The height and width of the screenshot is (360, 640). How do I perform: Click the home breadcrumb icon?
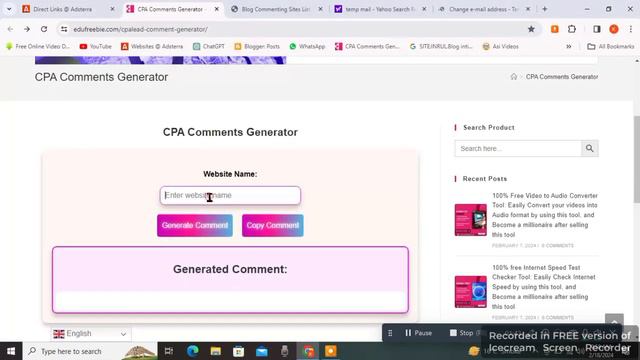point(513,77)
